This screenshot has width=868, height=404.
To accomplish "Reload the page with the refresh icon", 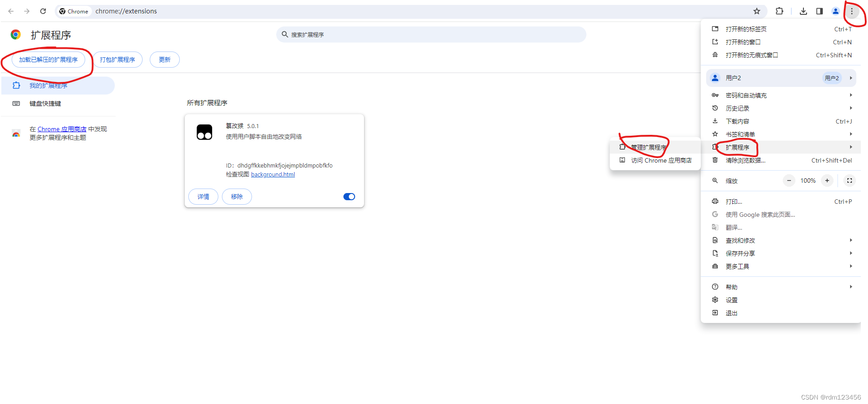I will pyautogui.click(x=43, y=11).
